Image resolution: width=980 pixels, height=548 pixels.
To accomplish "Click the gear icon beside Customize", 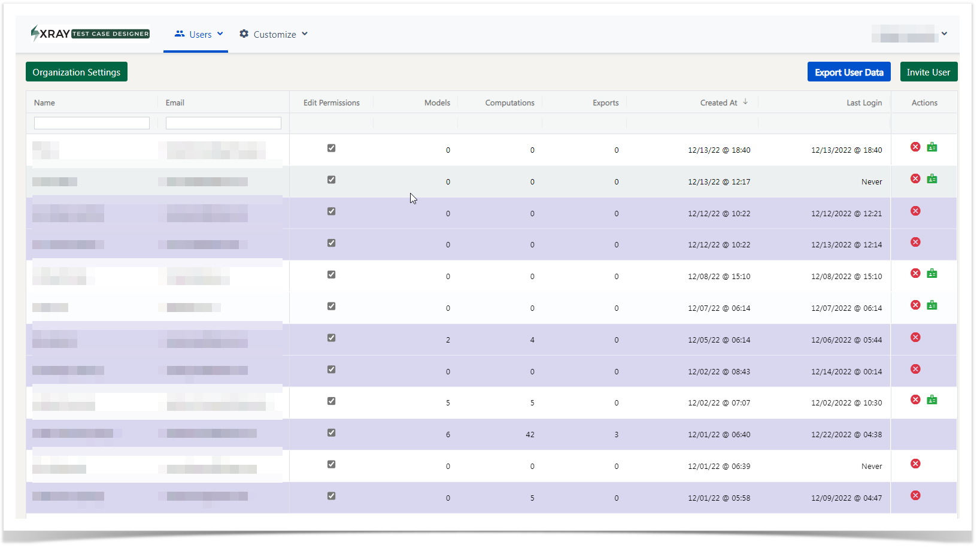I will (244, 34).
